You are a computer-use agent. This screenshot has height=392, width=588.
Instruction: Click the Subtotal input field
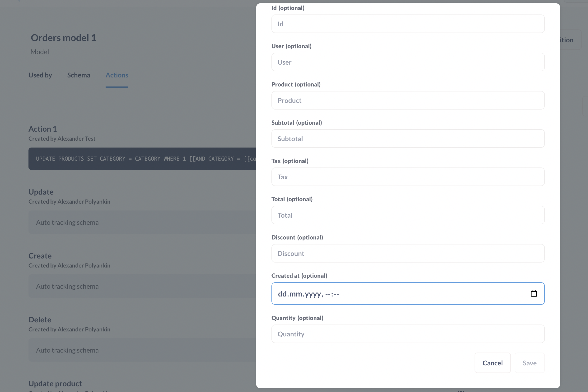407,139
